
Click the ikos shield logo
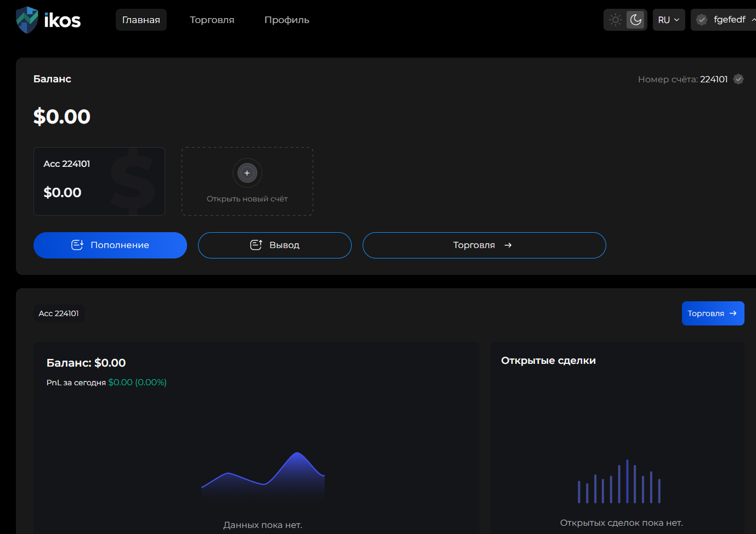27,20
